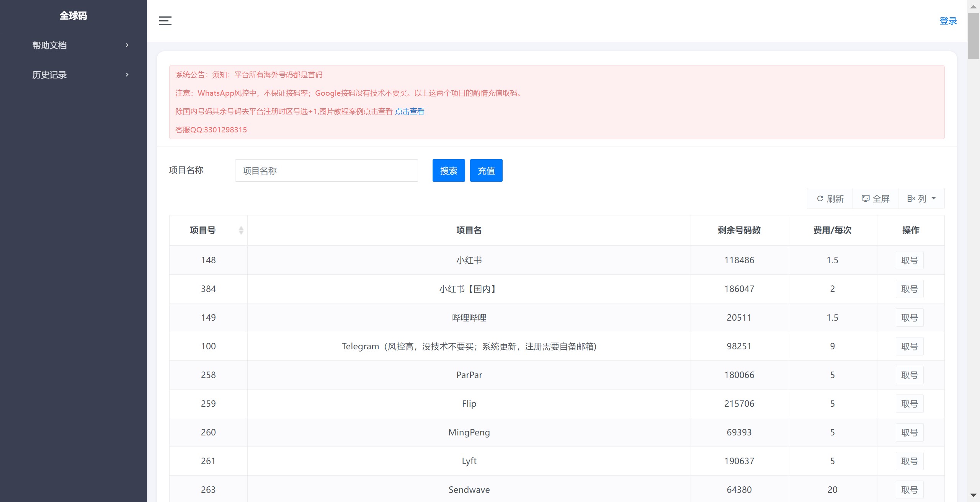This screenshot has width=980, height=502.
Task: Click the 搜索 search button
Action: 449,171
